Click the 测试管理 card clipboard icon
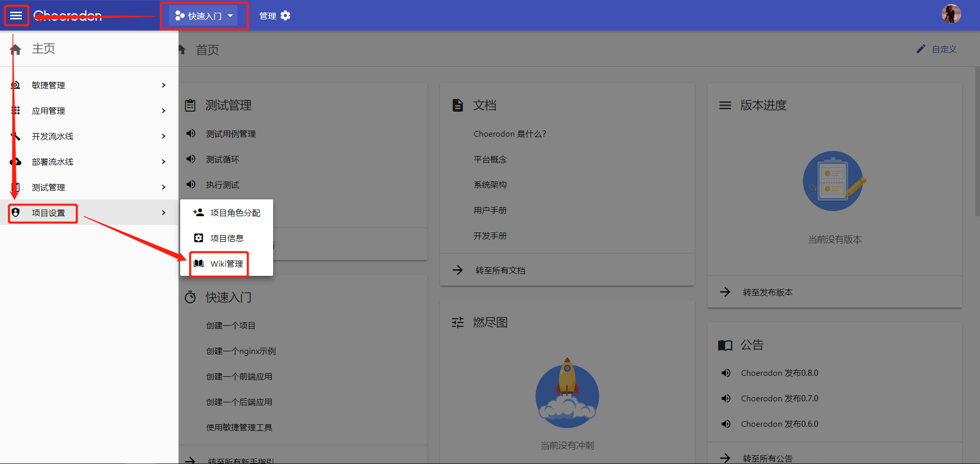Viewport: 980px width, 464px height. point(190,105)
